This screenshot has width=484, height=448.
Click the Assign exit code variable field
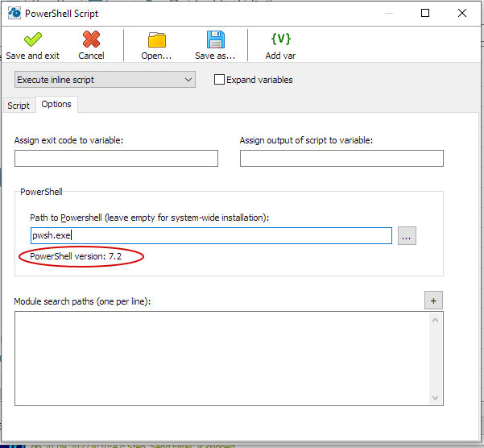pos(116,158)
